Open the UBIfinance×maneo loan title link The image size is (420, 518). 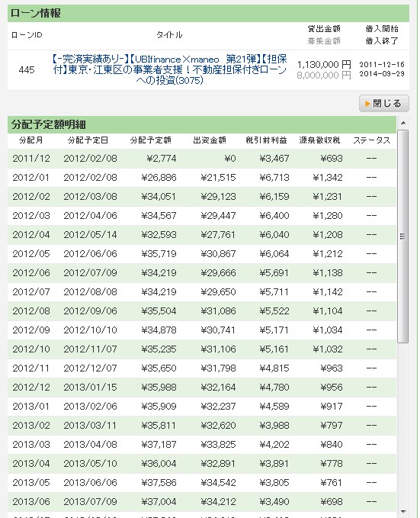pyautogui.click(x=170, y=69)
